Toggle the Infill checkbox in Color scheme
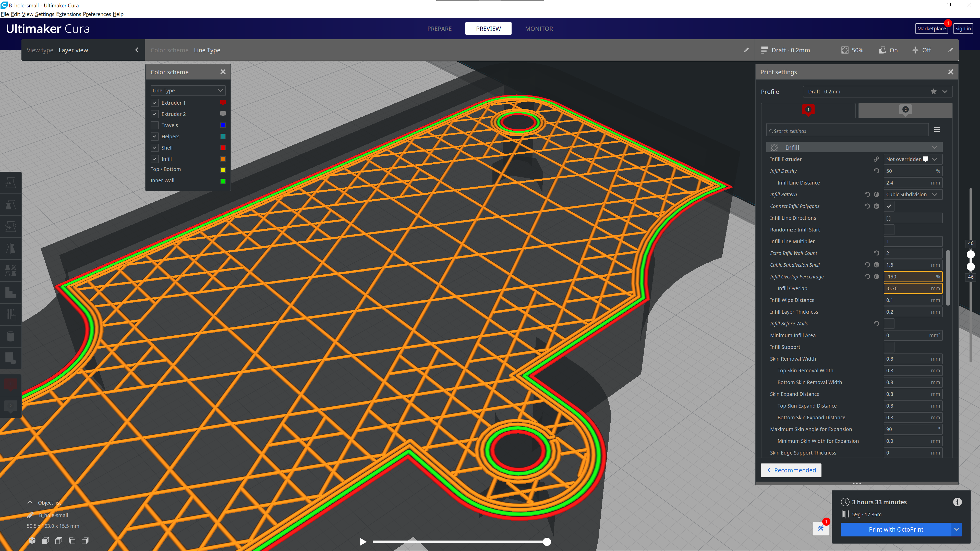This screenshot has height=551, width=980. click(x=155, y=159)
